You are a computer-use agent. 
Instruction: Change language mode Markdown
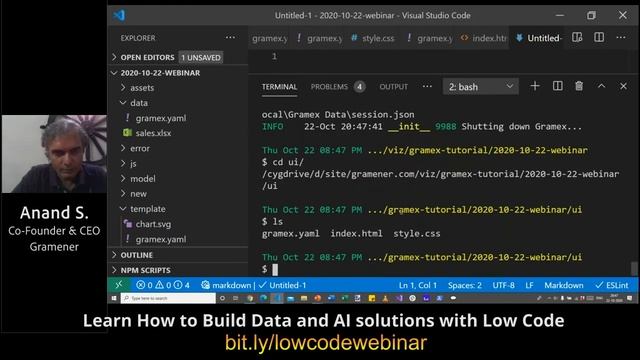564,285
